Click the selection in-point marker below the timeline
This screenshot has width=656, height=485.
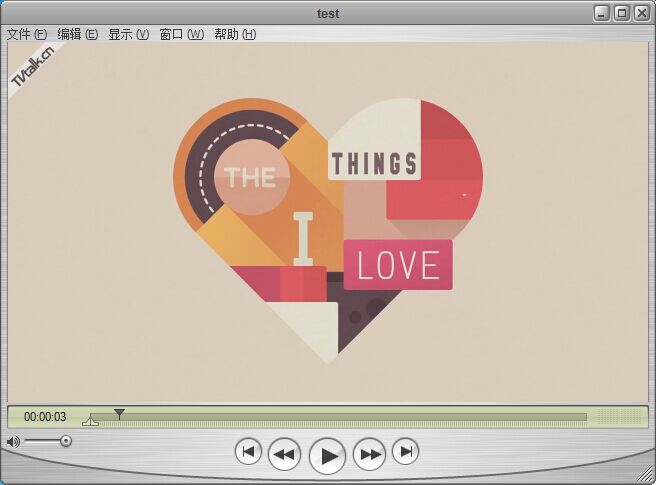90,421
